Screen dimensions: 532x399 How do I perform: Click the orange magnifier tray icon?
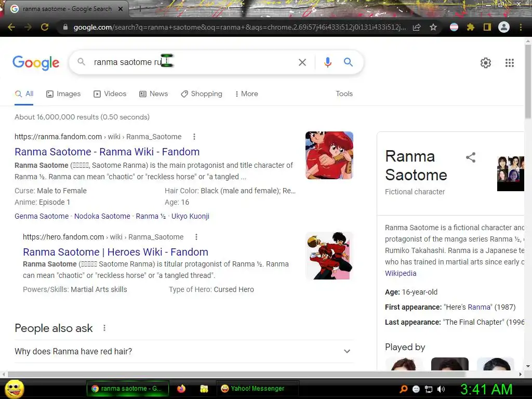point(404,389)
